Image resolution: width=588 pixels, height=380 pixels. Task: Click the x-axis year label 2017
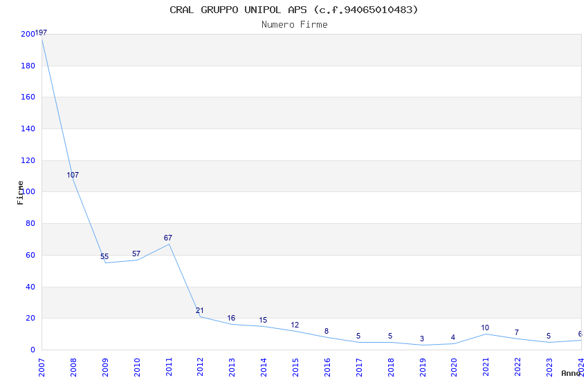click(359, 368)
